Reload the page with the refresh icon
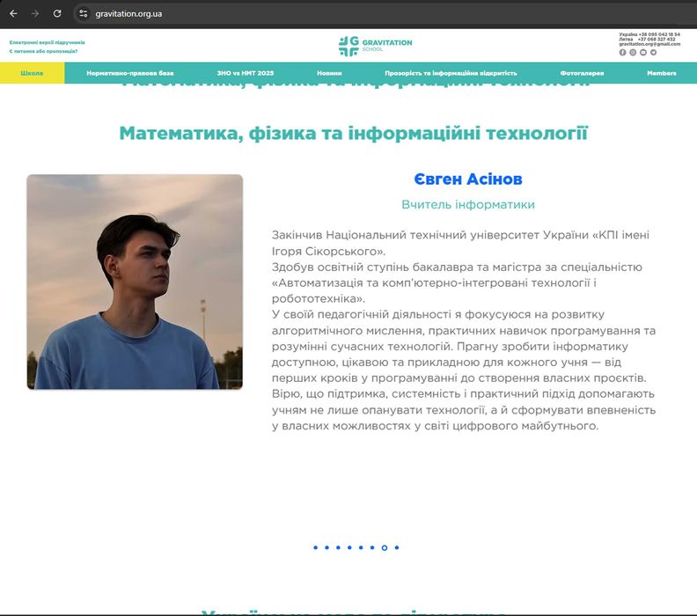Image resolution: width=697 pixels, height=616 pixels. point(57,14)
